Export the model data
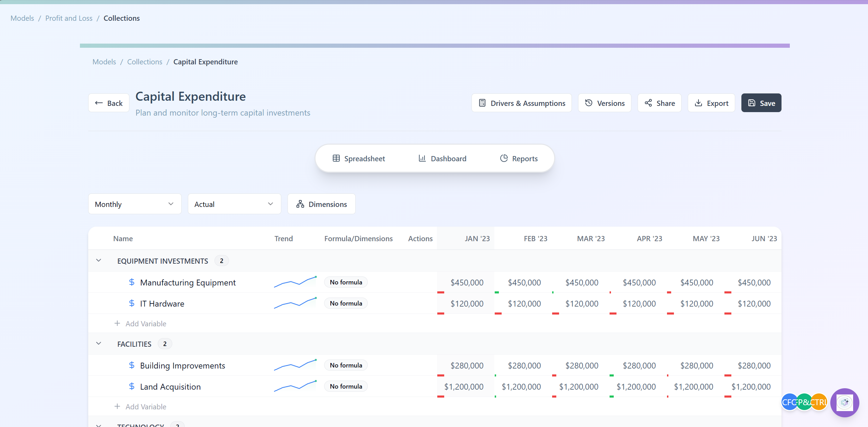The height and width of the screenshot is (427, 868). (711, 103)
